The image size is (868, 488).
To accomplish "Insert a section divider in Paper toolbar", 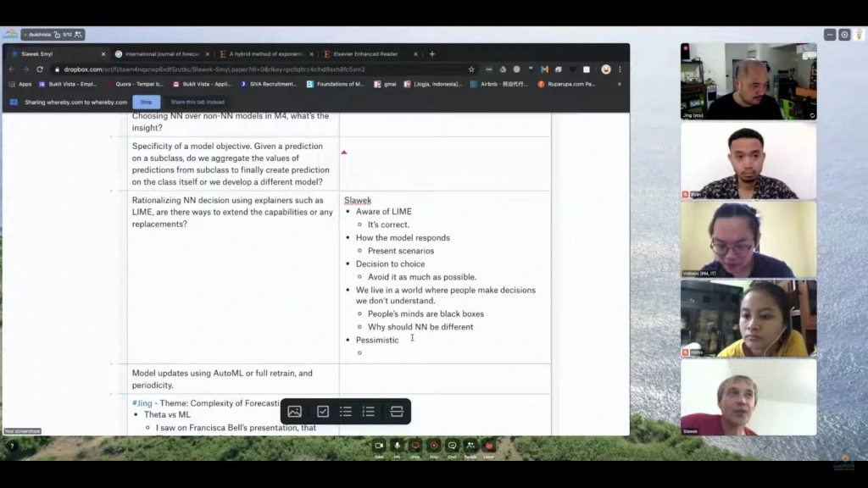I will click(x=397, y=412).
